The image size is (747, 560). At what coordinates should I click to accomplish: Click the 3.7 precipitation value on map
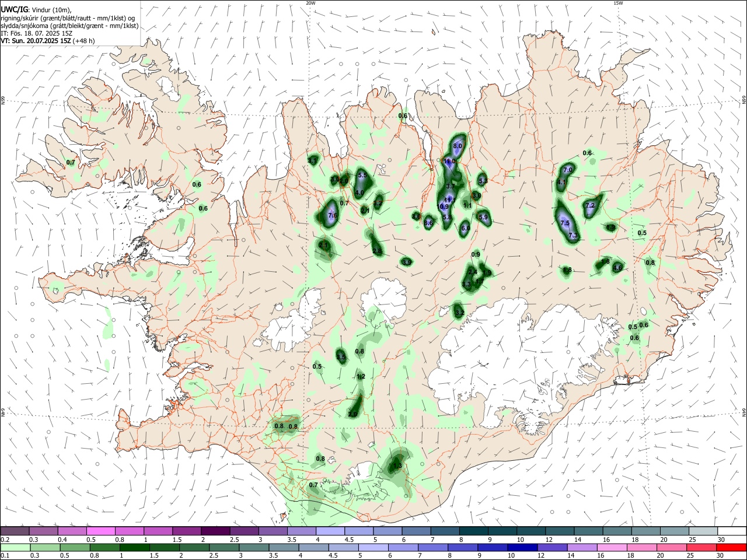tap(451, 186)
